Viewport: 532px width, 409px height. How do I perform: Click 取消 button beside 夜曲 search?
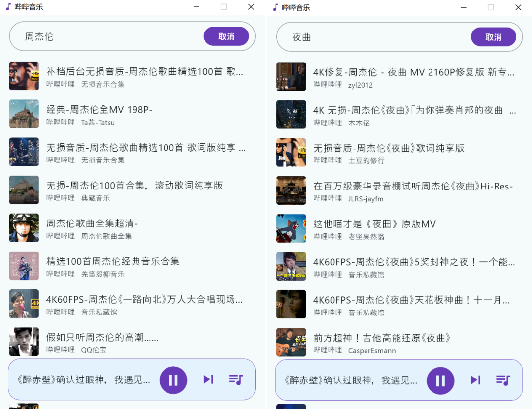(493, 36)
